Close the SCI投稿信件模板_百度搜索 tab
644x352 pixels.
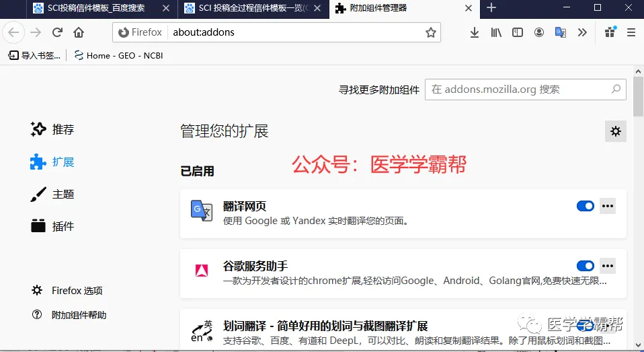(166, 8)
